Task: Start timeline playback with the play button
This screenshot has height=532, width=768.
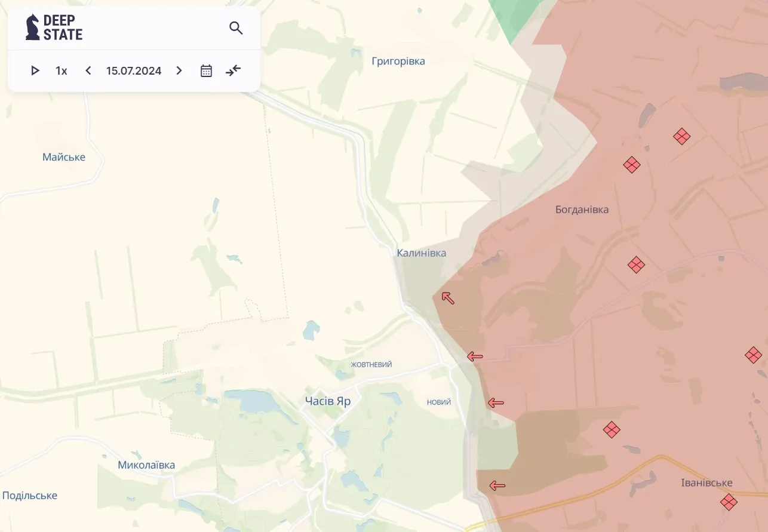Action: pos(35,70)
